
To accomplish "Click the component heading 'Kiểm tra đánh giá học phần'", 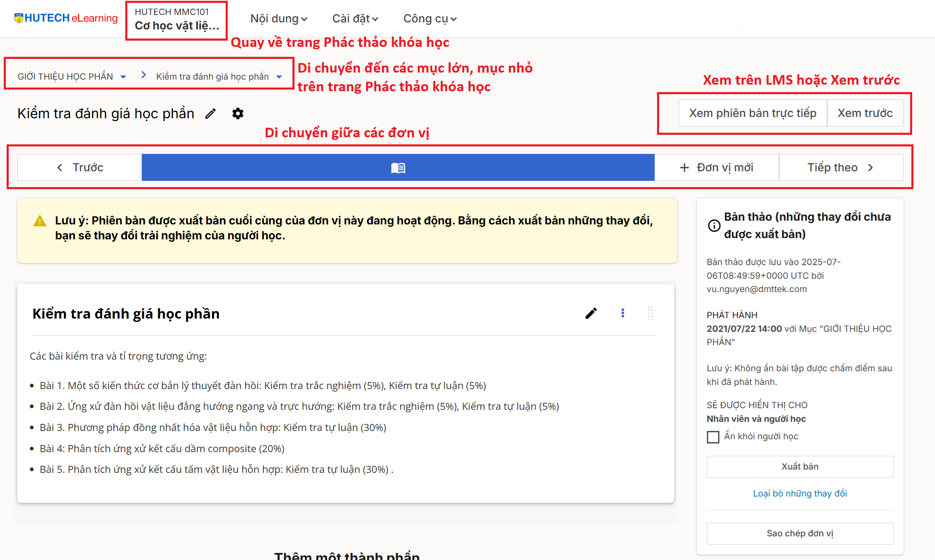I will (x=126, y=314).
